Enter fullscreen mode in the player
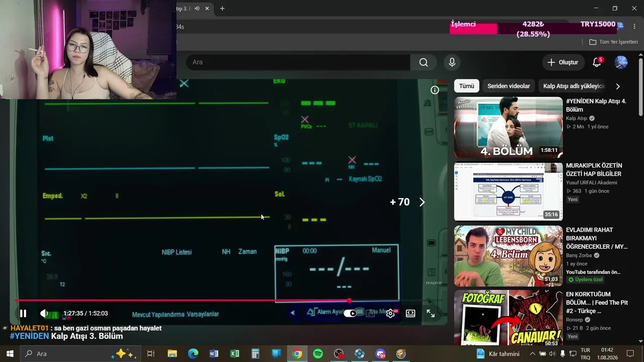Viewport: 644px width, 362px height. tap(431, 314)
